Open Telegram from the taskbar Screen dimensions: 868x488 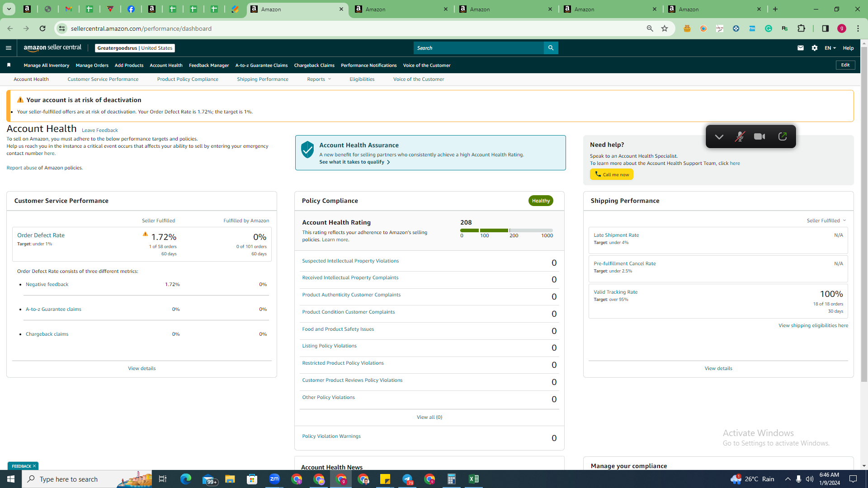coord(407,479)
